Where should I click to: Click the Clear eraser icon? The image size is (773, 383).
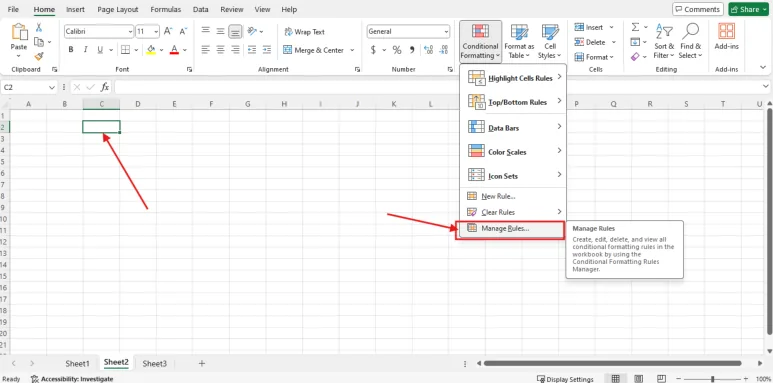pyautogui.click(x=635, y=57)
